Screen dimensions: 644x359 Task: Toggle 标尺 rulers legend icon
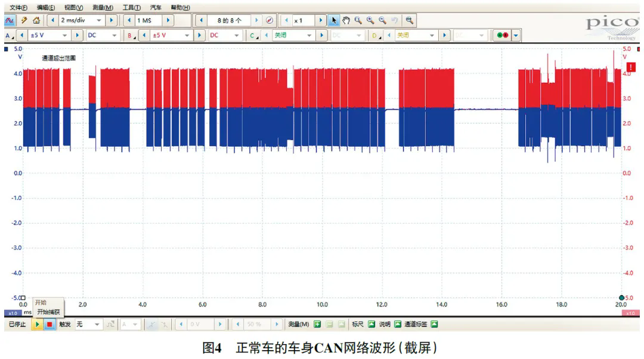371,324
